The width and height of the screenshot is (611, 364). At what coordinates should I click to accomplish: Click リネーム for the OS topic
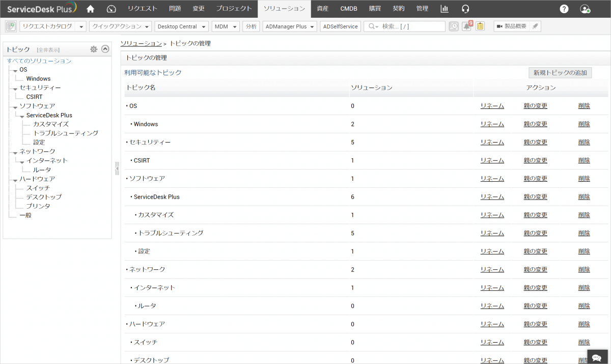tap(492, 106)
